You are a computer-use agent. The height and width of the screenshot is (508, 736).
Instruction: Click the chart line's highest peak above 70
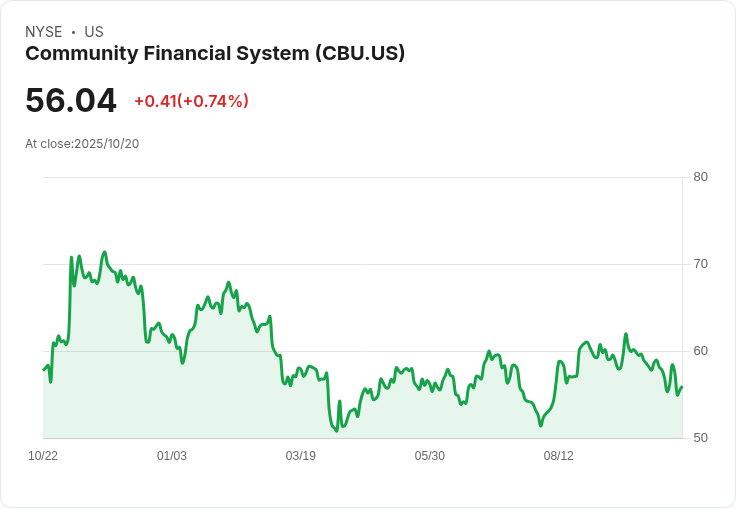click(104, 252)
